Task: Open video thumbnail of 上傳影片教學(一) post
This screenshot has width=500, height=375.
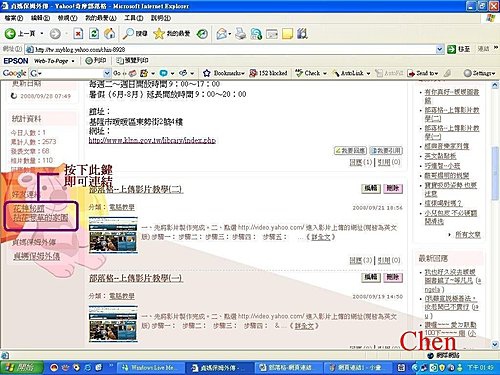Action: [x=113, y=324]
